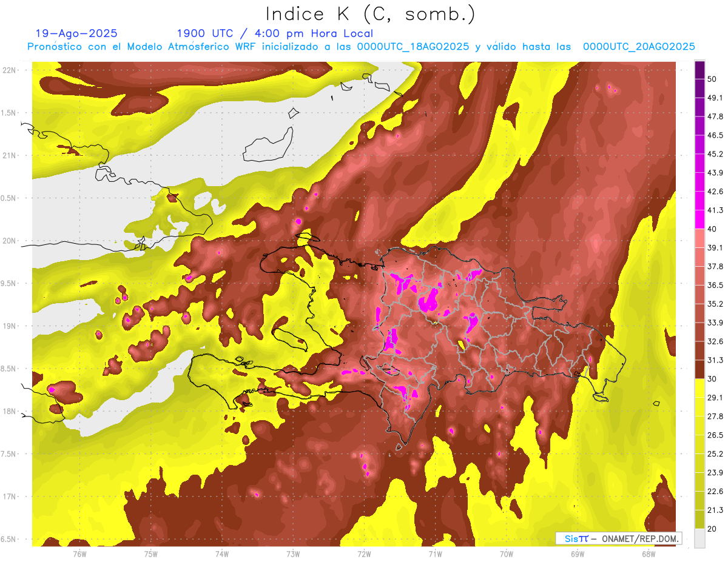Pick the dark brown swatch between 30 and 31.3
728x562 pixels.
(699, 369)
